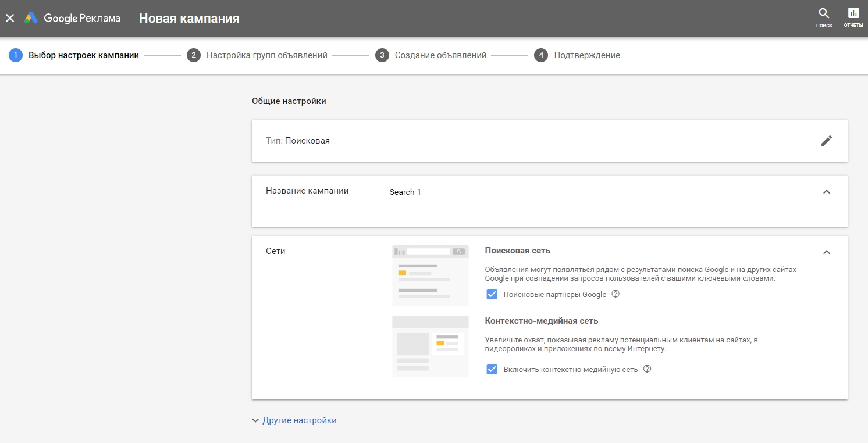Click the Google Реклама logo

click(x=72, y=18)
